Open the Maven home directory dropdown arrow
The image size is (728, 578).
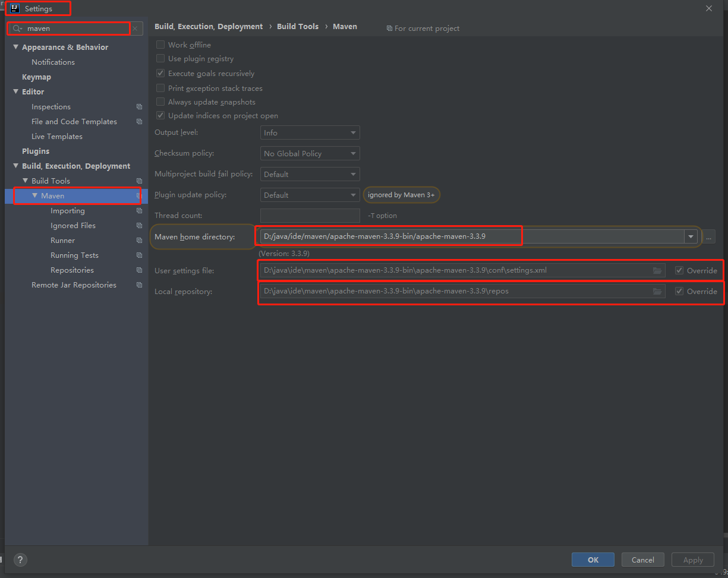tap(691, 236)
